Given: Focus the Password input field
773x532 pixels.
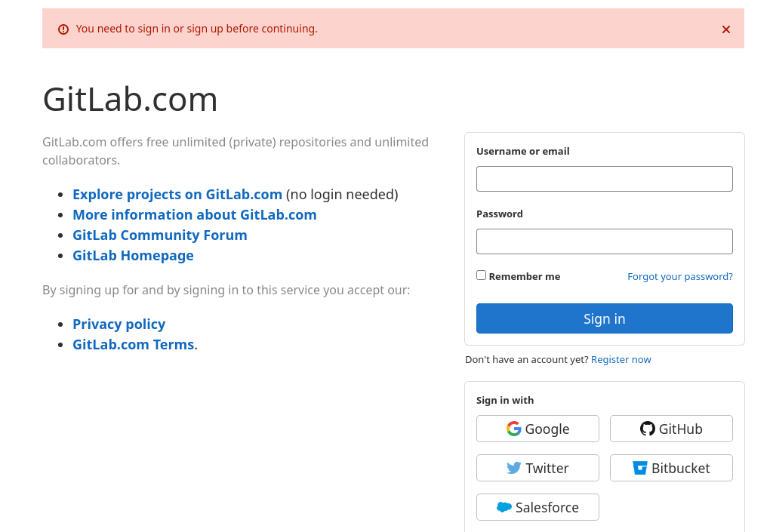Looking at the screenshot, I should (x=605, y=241).
